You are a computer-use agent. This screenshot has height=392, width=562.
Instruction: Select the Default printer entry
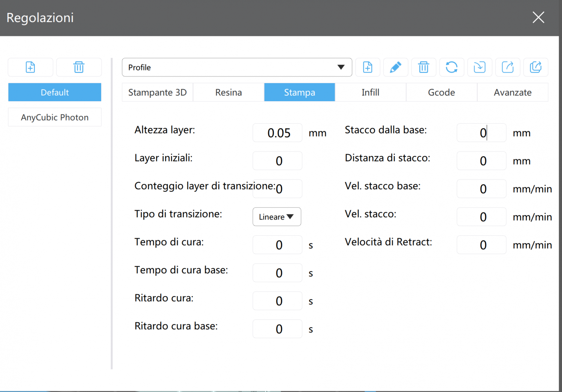(x=55, y=93)
